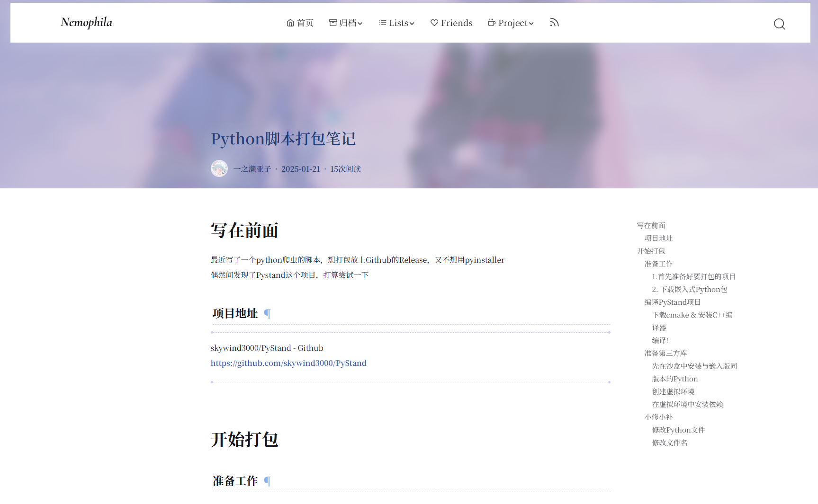This screenshot has height=504, width=818.
Task: Click the search magnifier icon
Action: pyautogui.click(x=779, y=24)
